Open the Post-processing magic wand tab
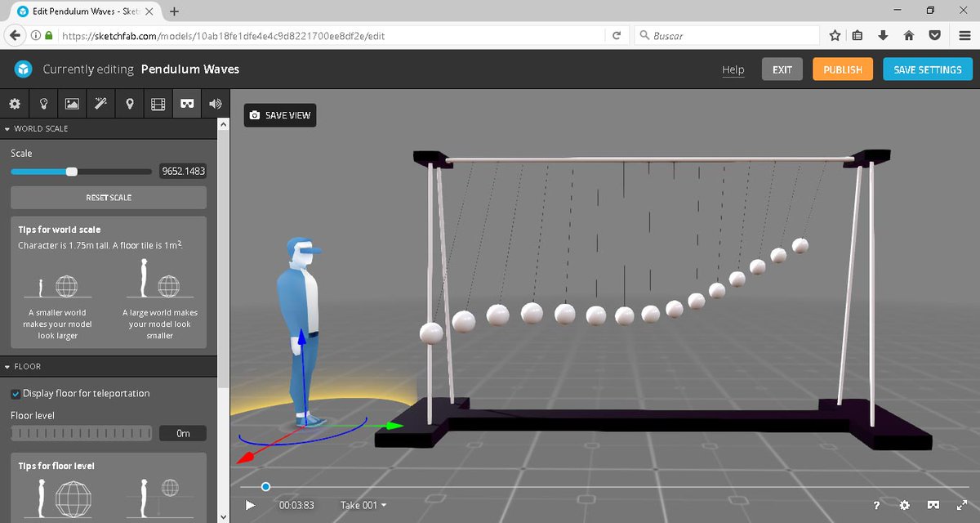The height and width of the screenshot is (523, 980). 101,104
